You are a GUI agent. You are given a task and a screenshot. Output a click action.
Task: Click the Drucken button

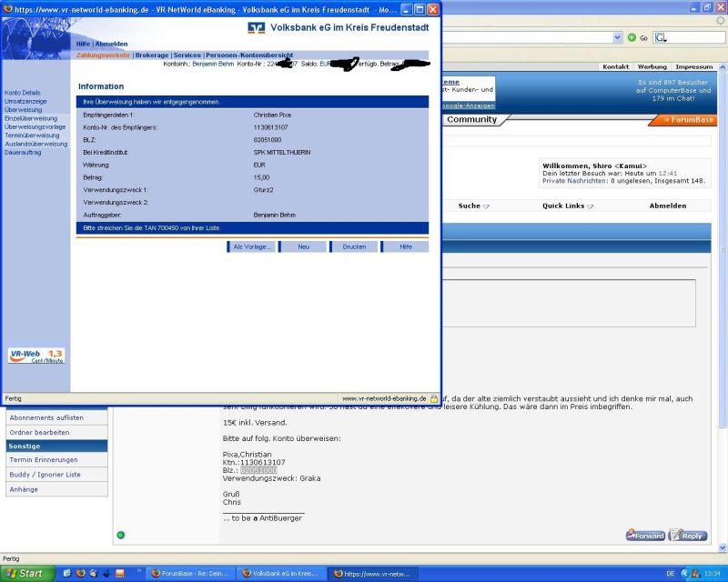354,247
